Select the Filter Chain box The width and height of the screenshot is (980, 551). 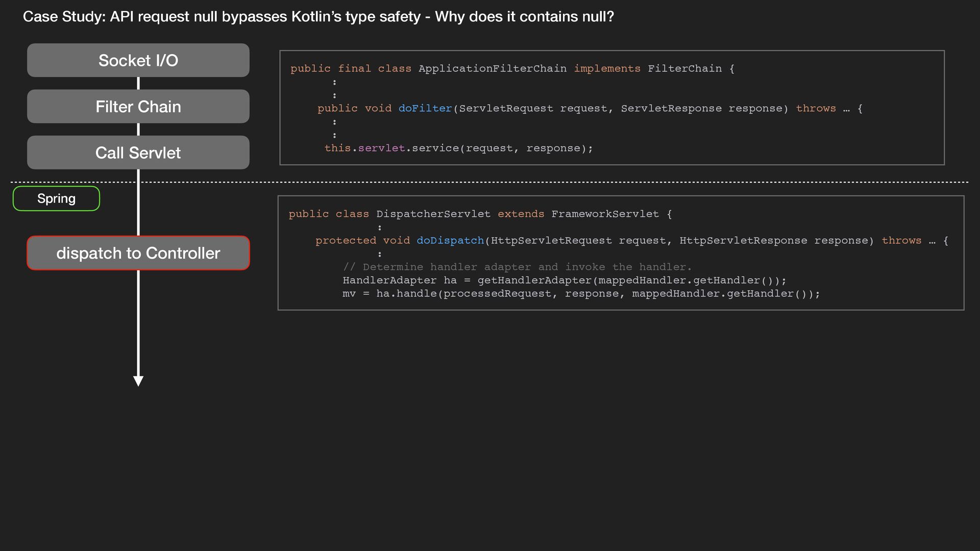[x=138, y=106]
